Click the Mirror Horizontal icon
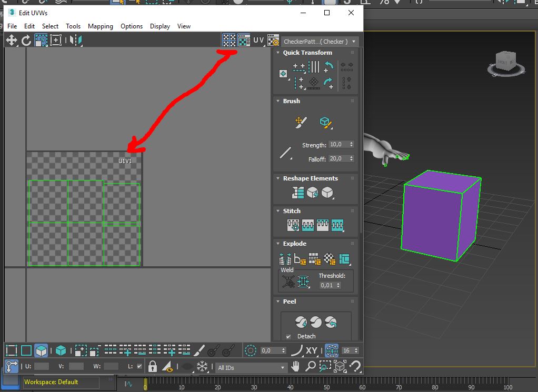538x392 pixels. pos(75,40)
